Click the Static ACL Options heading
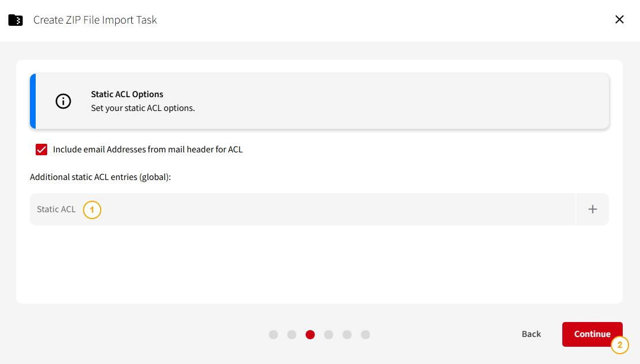 (x=127, y=94)
